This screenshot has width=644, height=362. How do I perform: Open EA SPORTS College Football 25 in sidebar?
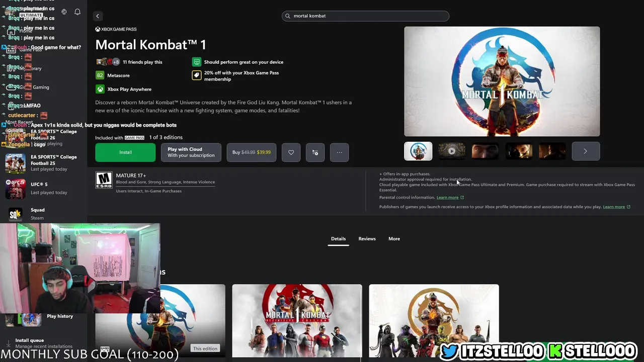pos(43,163)
